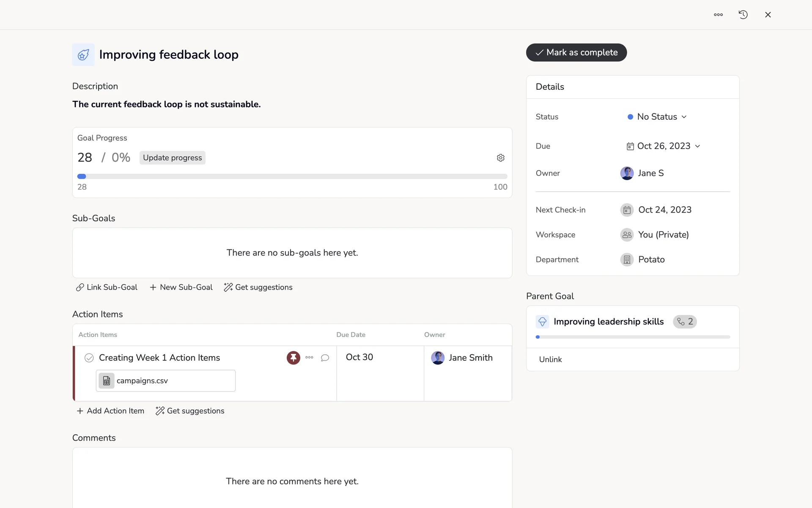Click the red pin icon on action item
The image size is (812, 508).
293,358
